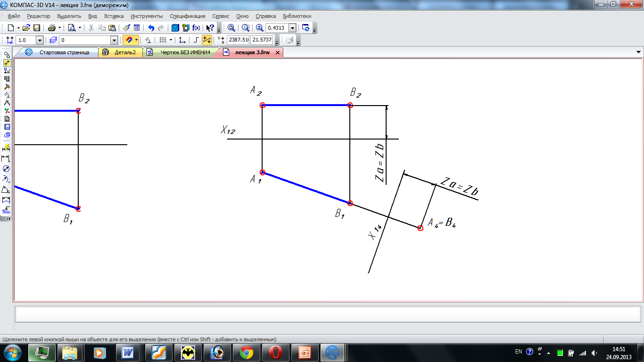Viewport: 644px width, 362px height.
Task: Toggle the highlighted parametric mode button
Action: [207, 41]
